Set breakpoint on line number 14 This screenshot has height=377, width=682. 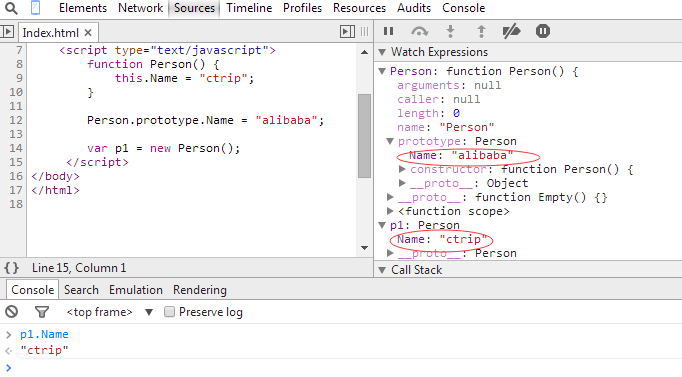(16, 148)
